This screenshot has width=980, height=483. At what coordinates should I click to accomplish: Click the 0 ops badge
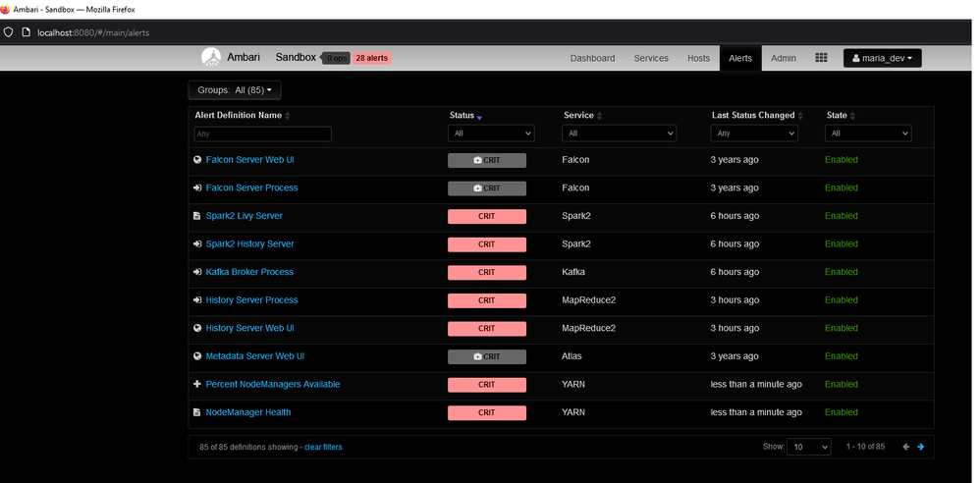click(x=336, y=58)
